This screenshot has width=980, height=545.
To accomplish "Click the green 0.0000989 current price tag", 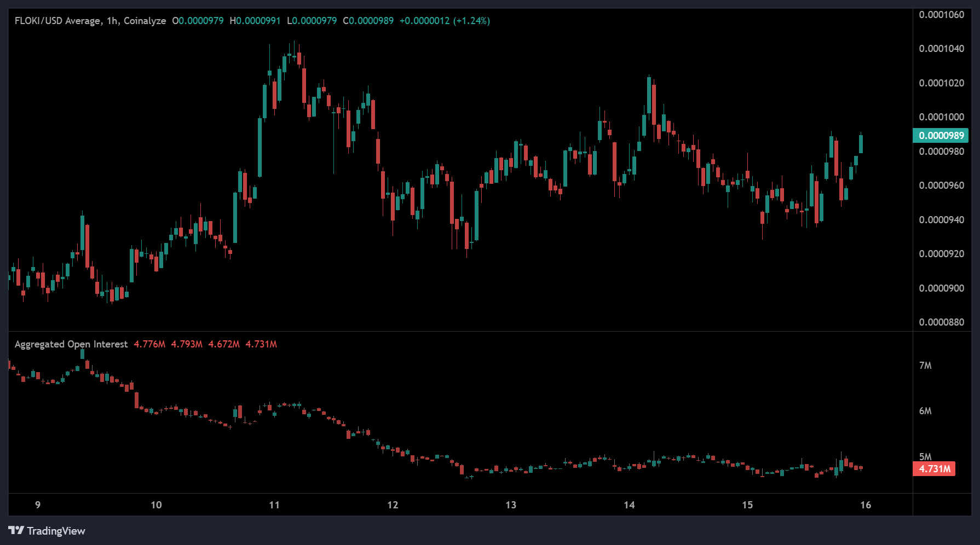I will 941,136.
